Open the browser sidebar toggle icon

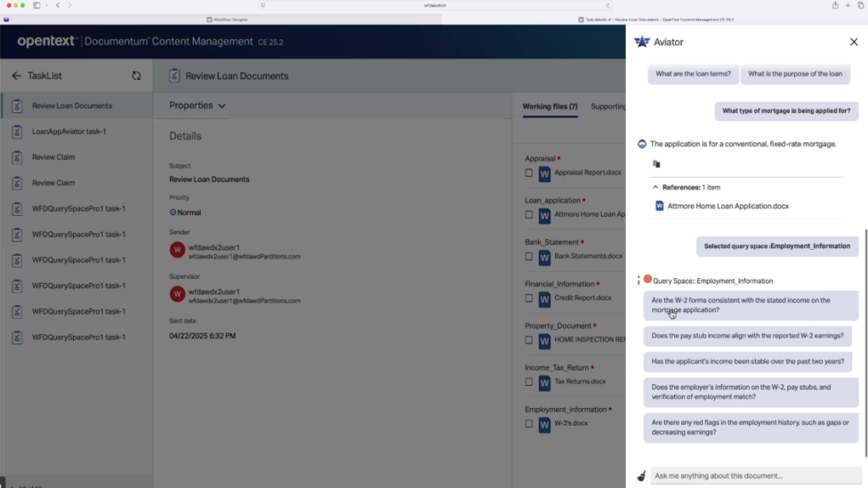36,5
